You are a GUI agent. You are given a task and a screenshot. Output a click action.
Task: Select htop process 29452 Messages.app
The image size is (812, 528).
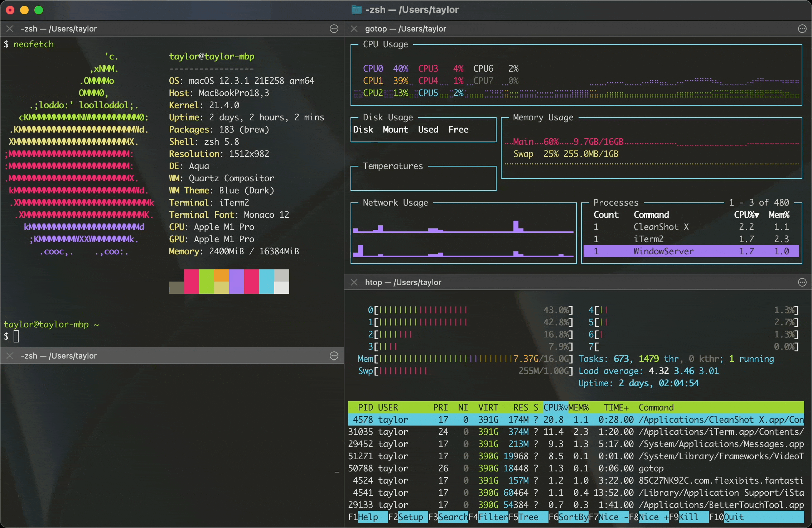click(x=576, y=444)
